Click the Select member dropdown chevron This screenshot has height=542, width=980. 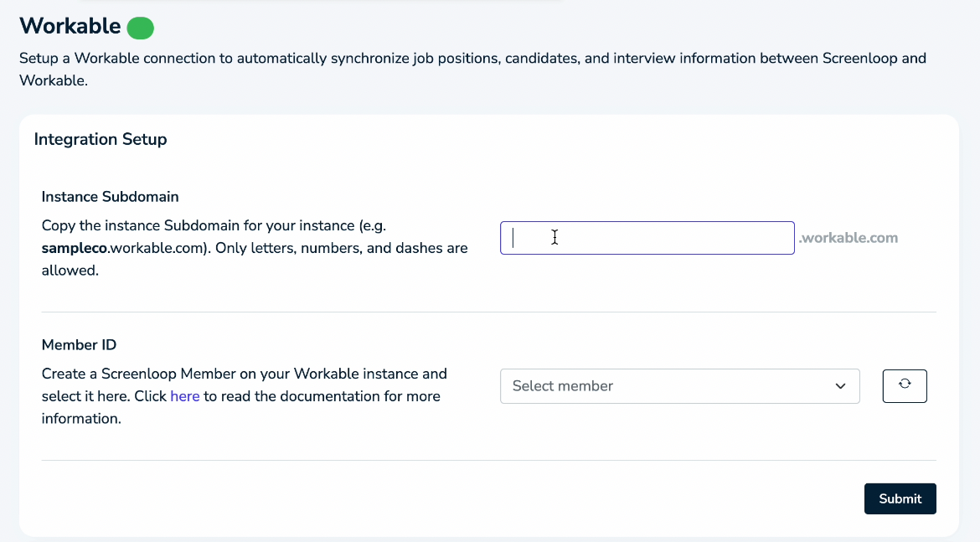840,386
